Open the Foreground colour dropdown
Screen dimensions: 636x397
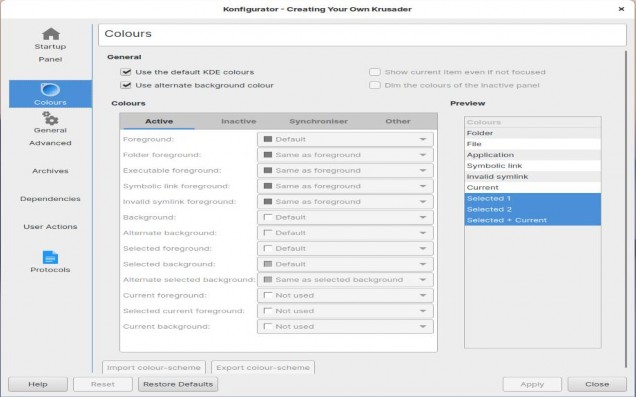[345, 139]
